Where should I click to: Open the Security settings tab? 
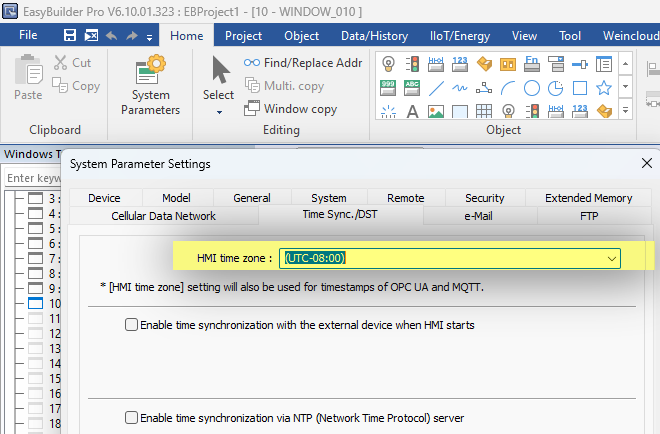tap(484, 198)
